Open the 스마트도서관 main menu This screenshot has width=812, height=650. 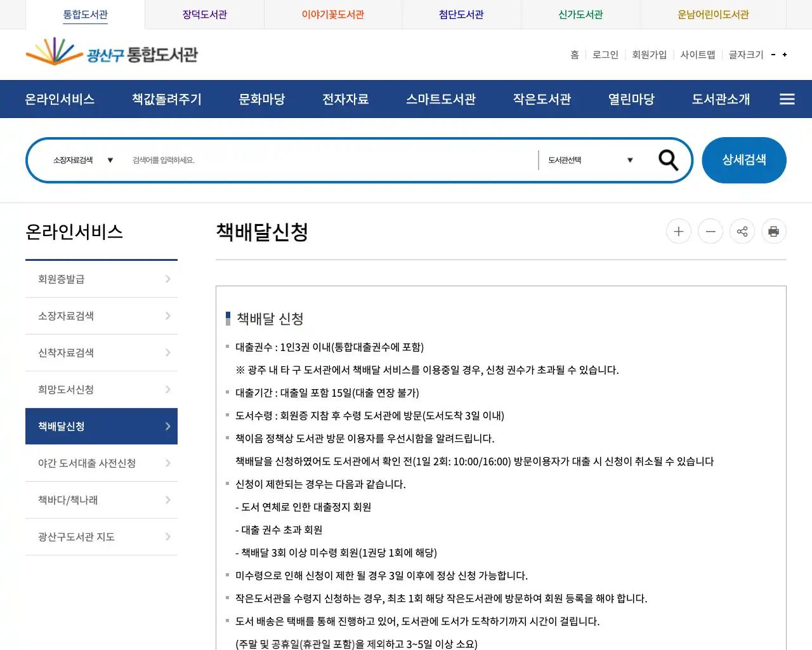point(441,99)
